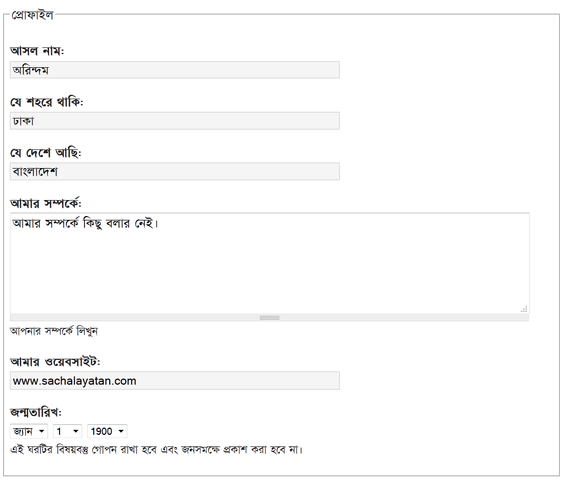
Task: Click the যে দেশে আছি label
Action: (x=46, y=153)
